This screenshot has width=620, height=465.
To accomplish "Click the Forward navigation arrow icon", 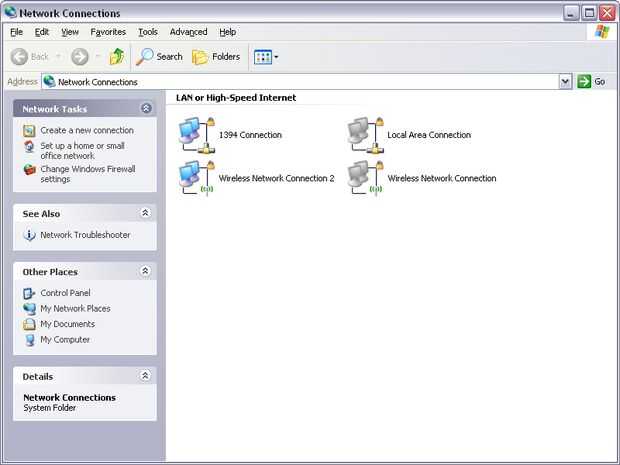I will pos(79,57).
